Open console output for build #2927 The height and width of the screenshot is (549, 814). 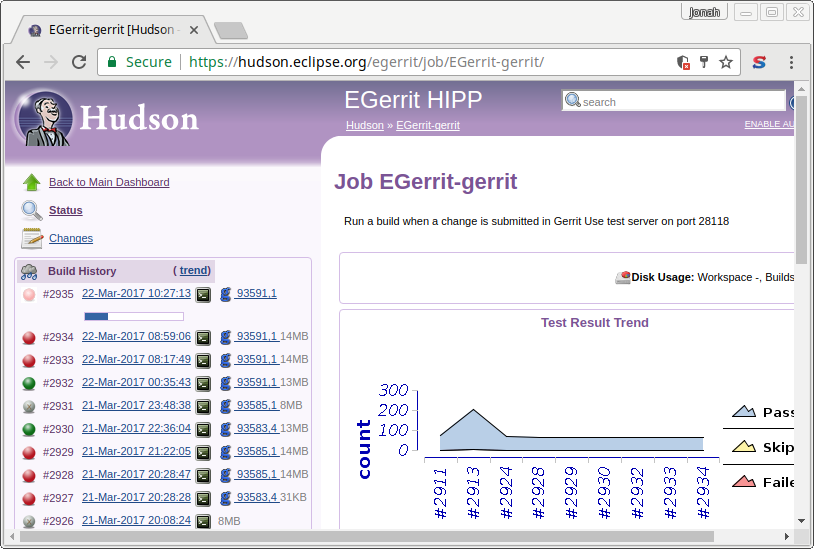[203, 499]
